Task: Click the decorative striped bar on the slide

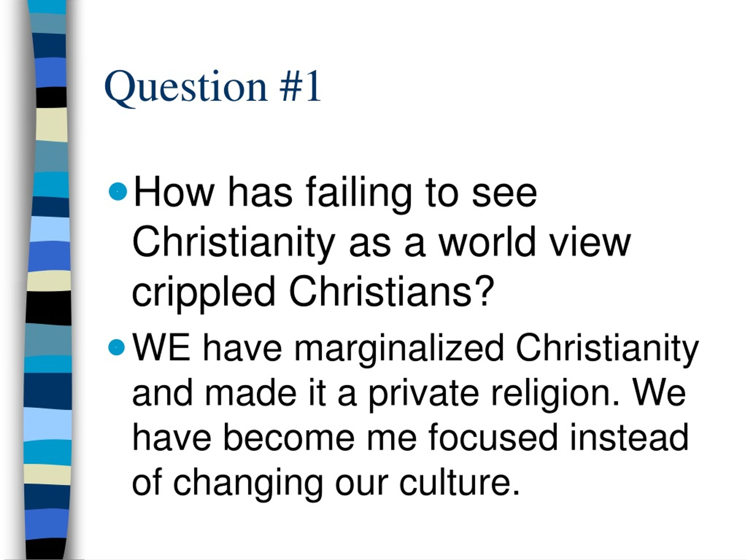Action: click(47, 280)
